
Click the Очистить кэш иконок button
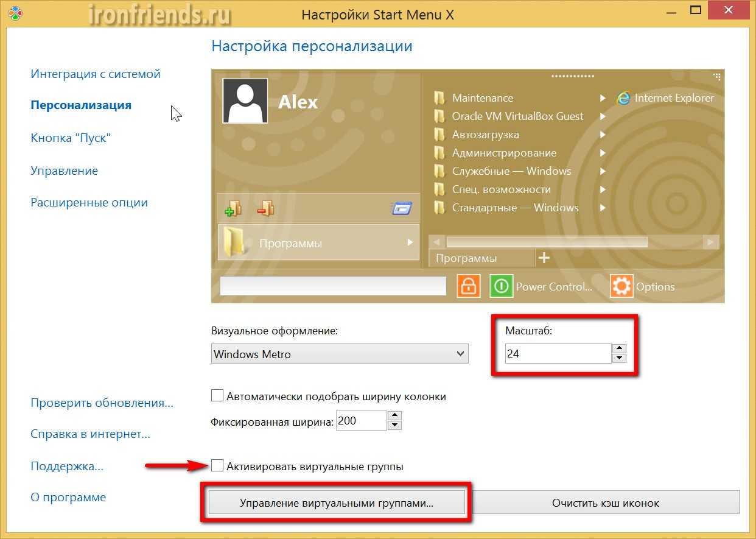(606, 503)
